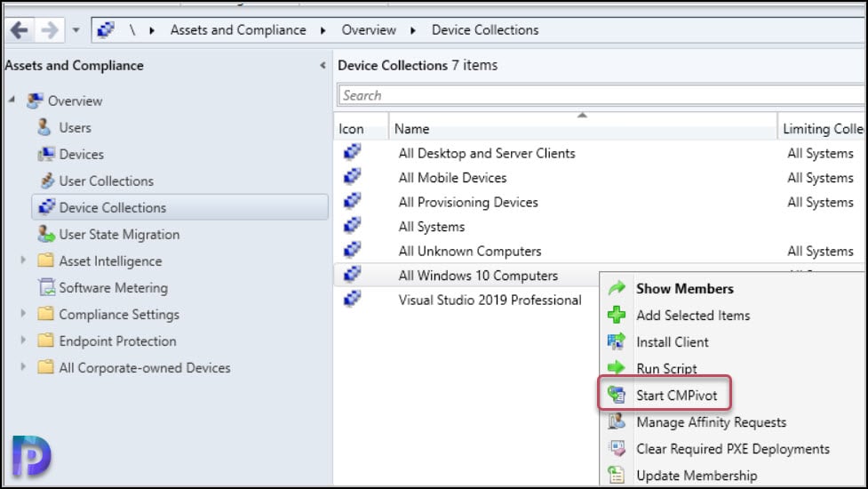Expand the Endpoint Protection folder
Image resolution: width=868 pixels, height=489 pixels.
[x=23, y=340]
